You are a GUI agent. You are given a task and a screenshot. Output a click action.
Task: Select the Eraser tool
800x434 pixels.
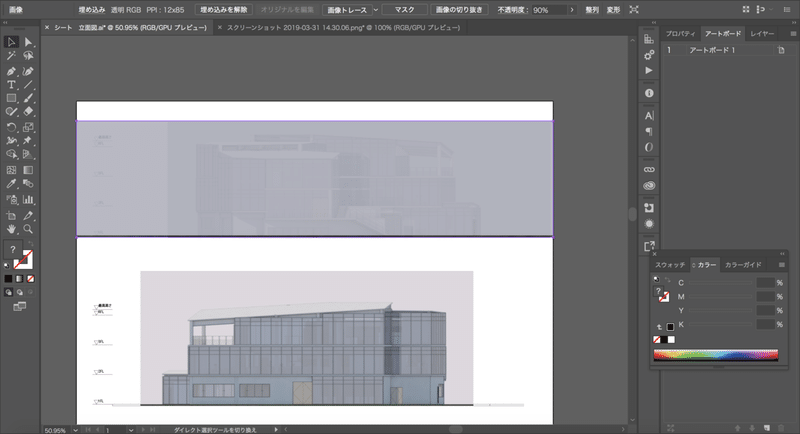[x=28, y=112]
